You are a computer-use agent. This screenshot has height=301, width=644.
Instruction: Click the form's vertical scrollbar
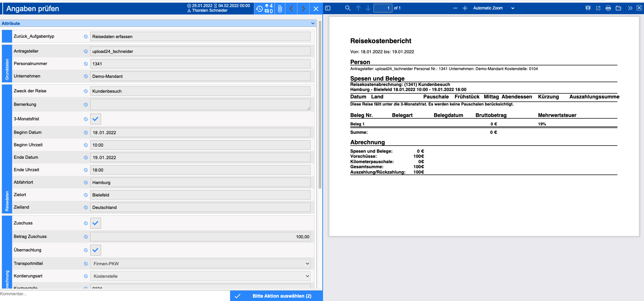[x=320, y=104]
